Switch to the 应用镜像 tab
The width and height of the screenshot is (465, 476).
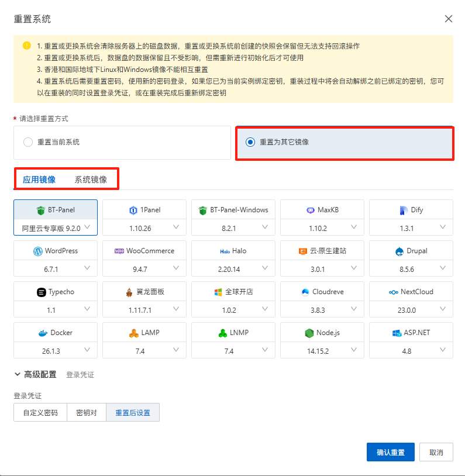pyautogui.click(x=39, y=180)
